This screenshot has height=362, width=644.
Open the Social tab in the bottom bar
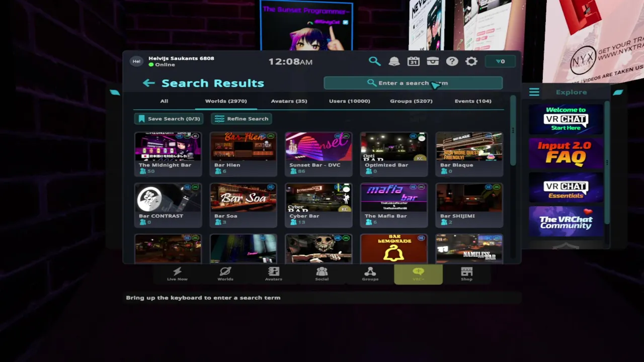coord(322,275)
